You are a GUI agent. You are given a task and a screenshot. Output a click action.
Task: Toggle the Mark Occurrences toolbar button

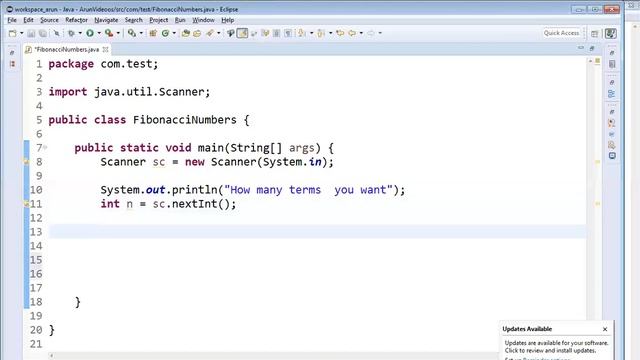click(242, 33)
